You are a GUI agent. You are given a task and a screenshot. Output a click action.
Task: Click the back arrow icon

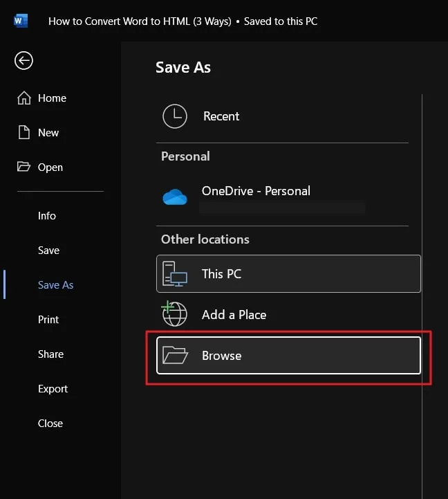(x=24, y=61)
